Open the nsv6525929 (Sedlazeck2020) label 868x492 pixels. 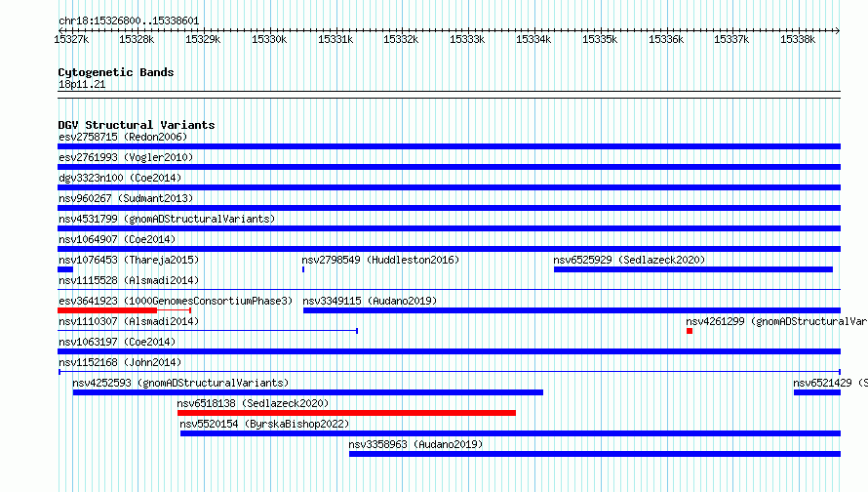(x=629, y=260)
